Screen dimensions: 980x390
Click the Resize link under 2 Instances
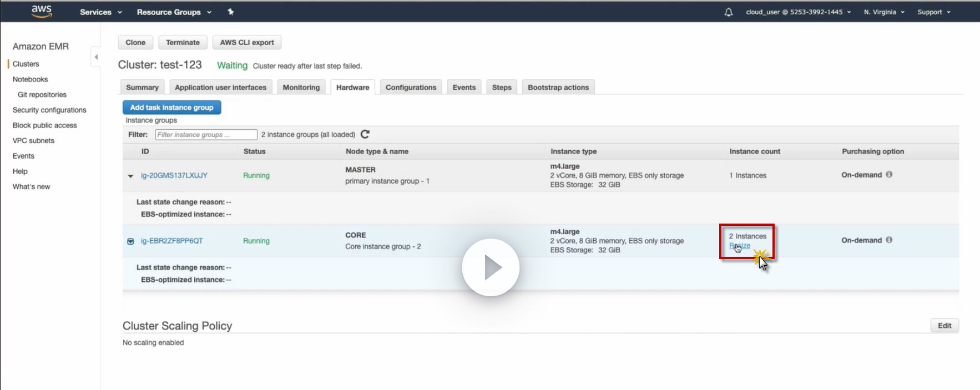[740, 246]
